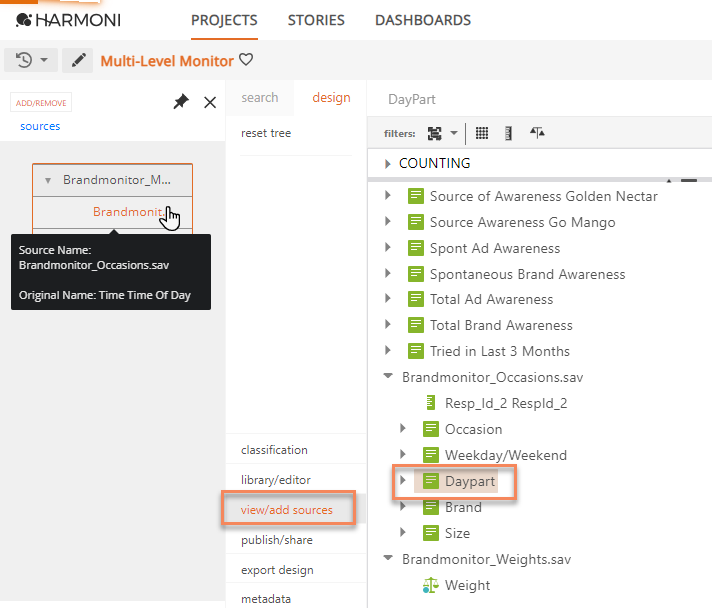Click the Harmoni logo

pos(68,20)
